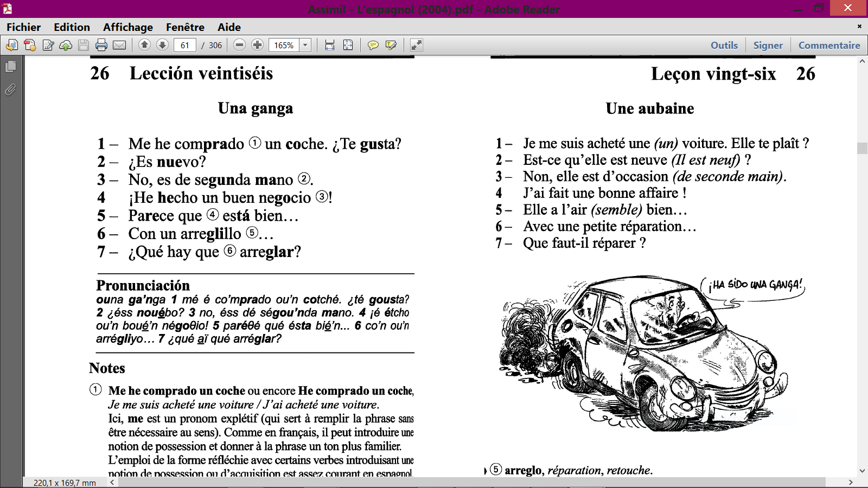
Task: Click the title 'Une aubaine'
Action: pyautogui.click(x=650, y=108)
